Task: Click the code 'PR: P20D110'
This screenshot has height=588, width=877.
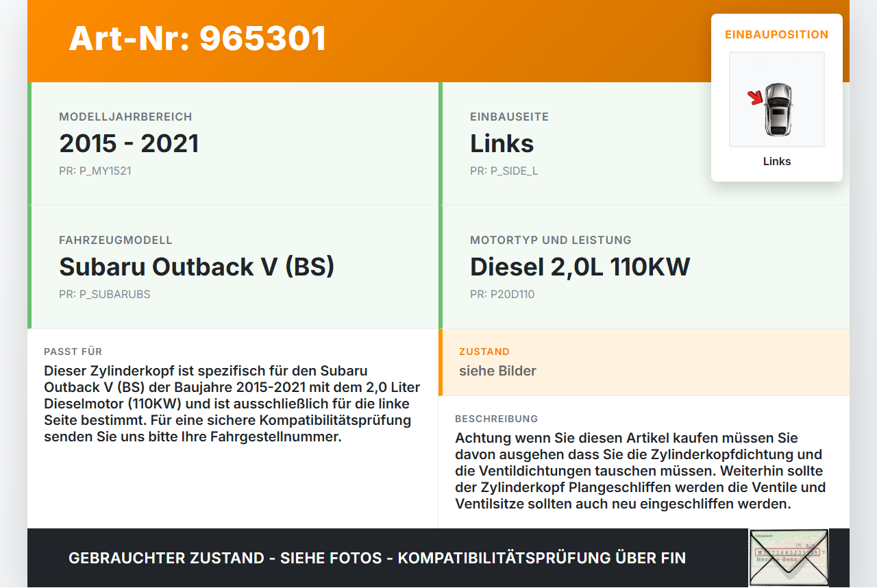Action: click(x=502, y=294)
